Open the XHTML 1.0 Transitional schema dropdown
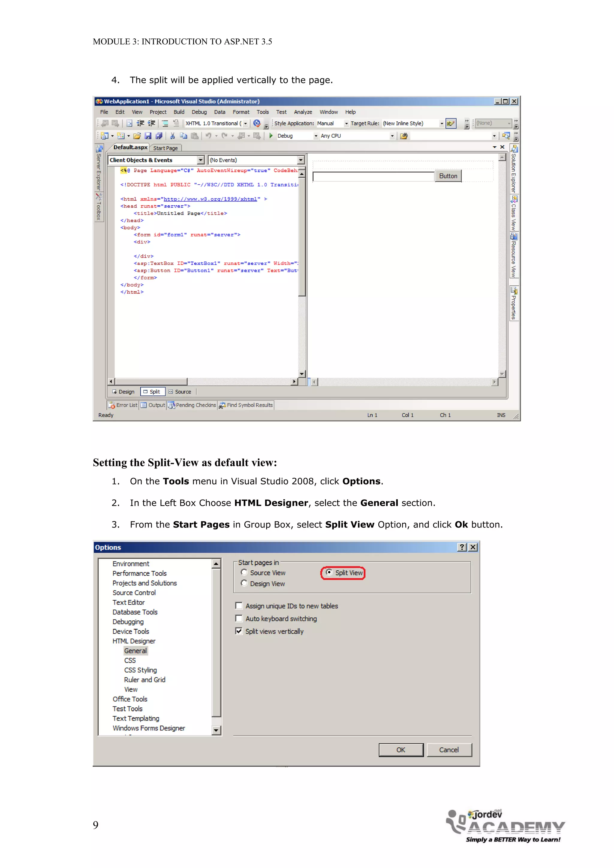Screen dimensions: 614x868 [x=245, y=123]
